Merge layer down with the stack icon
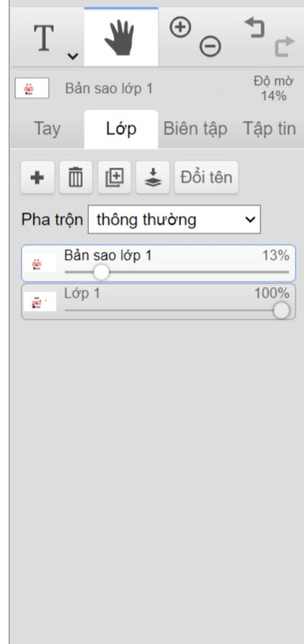This screenshot has height=644, width=304. point(153,177)
